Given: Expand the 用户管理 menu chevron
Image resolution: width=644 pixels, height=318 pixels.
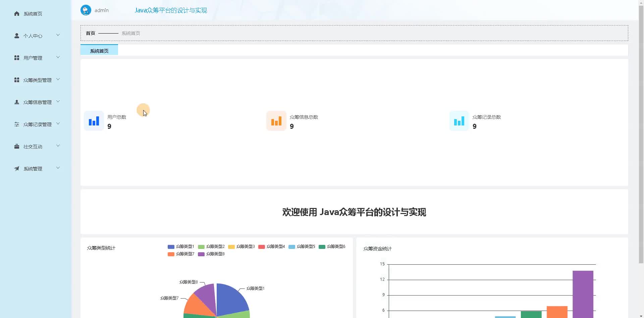Looking at the screenshot, I should [58, 57].
